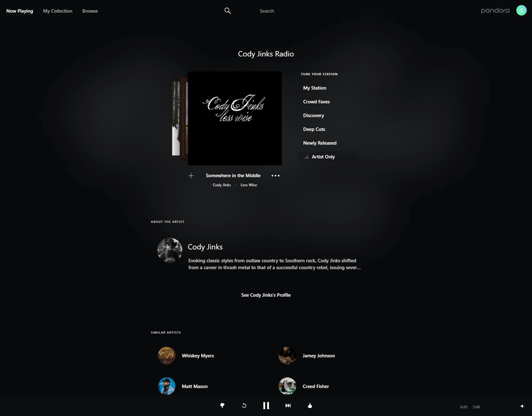Viewport: 532px width, 416px height.
Task: Switch station mode to Crowd Faves
Action: click(316, 101)
